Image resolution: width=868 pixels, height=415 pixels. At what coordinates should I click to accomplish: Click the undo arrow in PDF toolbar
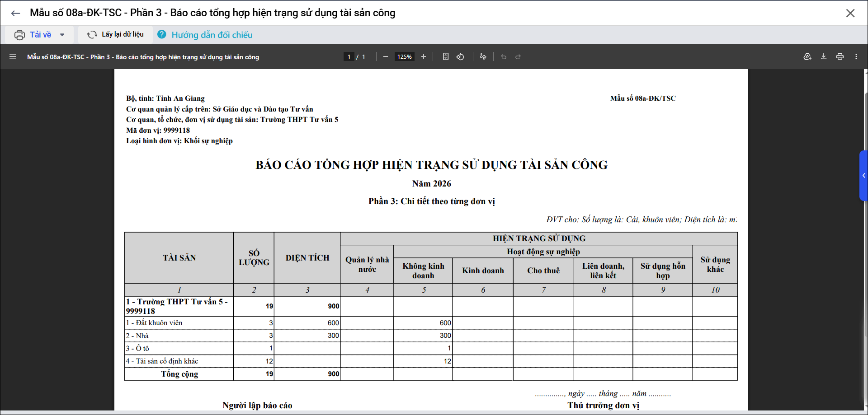point(504,57)
